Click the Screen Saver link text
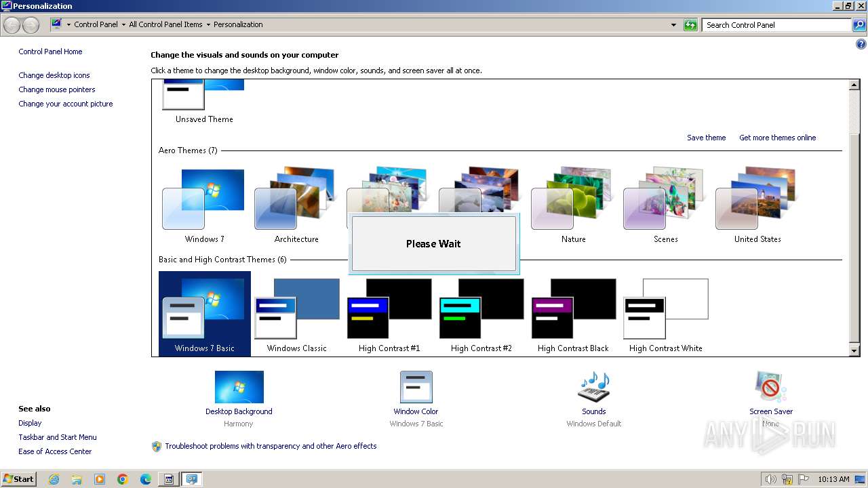The height and width of the screenshot is (488, 868). pos(771,411)
